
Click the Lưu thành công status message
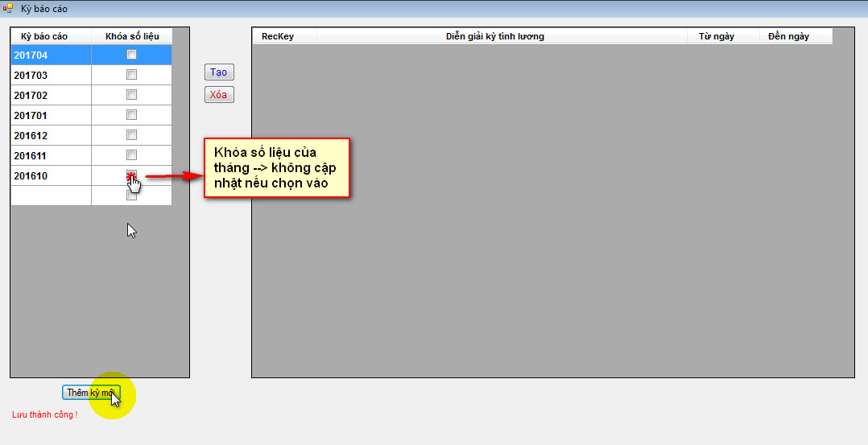(45, 414)
